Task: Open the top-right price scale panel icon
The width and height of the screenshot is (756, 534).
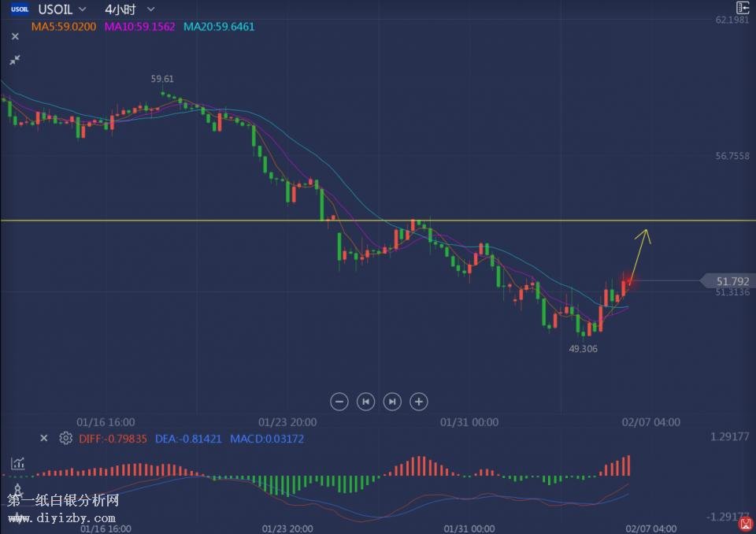Action: pyautogui.click(x=741, y=8)
